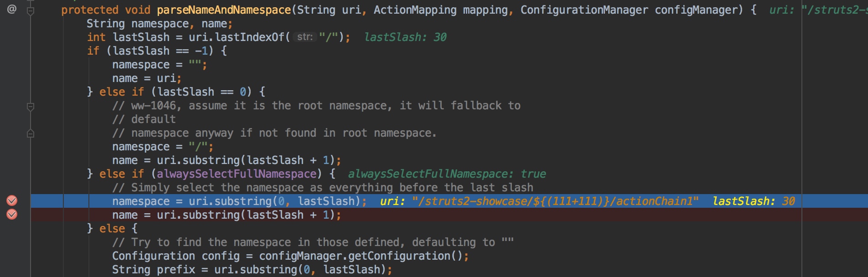Click the method name parseNameAndNamespace

pyautogui.click(x=224, y=10)
